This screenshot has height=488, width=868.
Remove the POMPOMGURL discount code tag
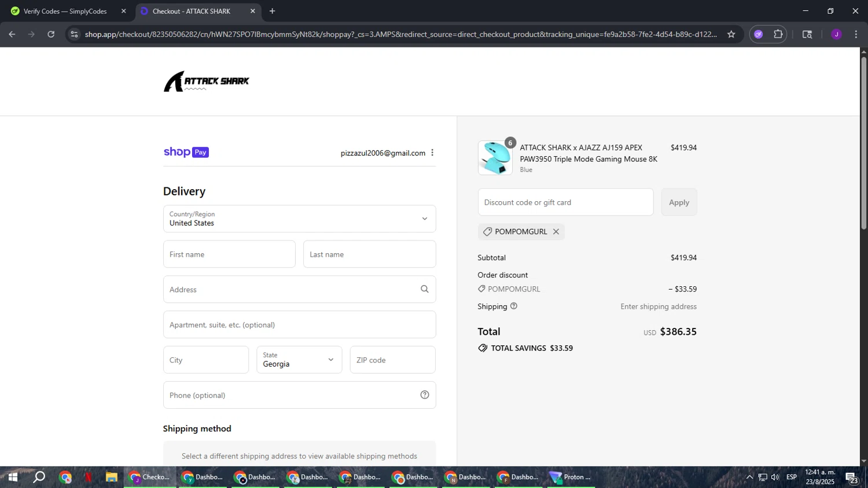556,231
